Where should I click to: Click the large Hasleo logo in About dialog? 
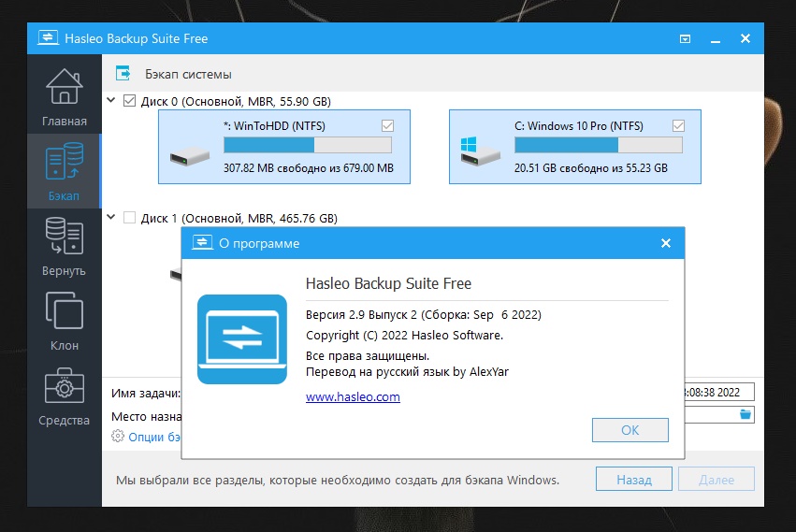(242, 339)
